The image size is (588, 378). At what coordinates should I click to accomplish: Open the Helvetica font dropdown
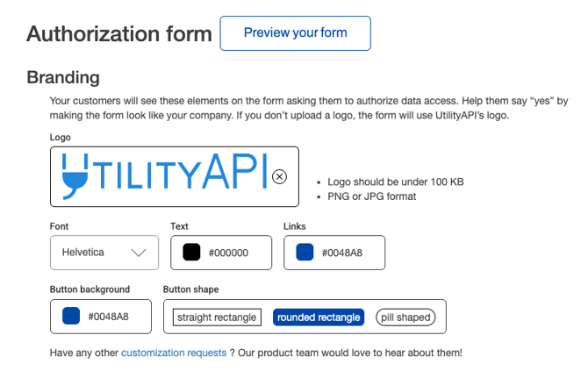tap(104, 253)
